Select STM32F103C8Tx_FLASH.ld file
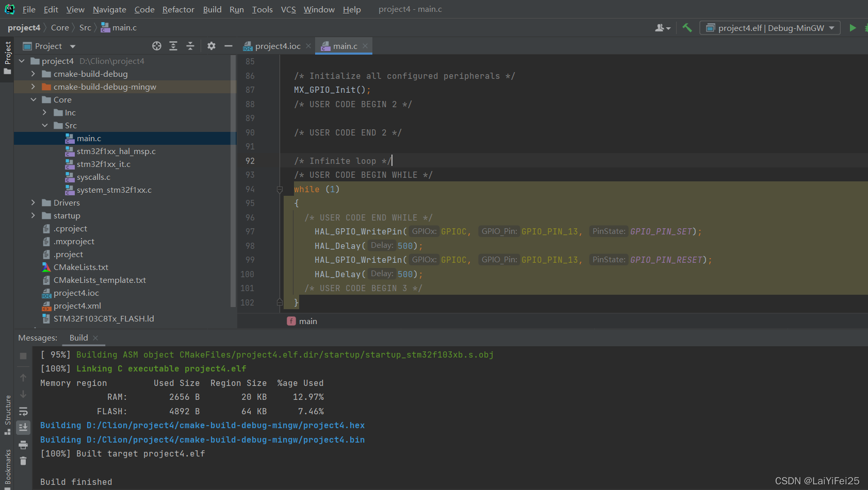The height and width of the screenshot is (490, 868). pos(104,319)
